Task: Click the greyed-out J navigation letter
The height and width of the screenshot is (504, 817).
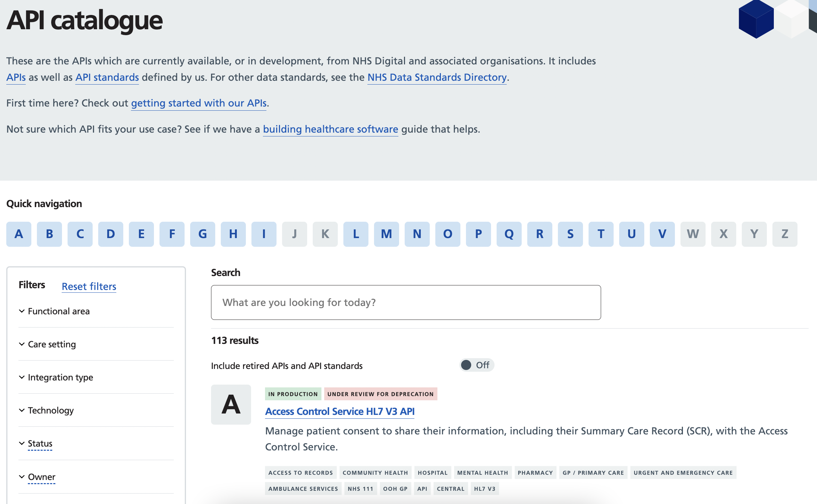Action: 295,234
